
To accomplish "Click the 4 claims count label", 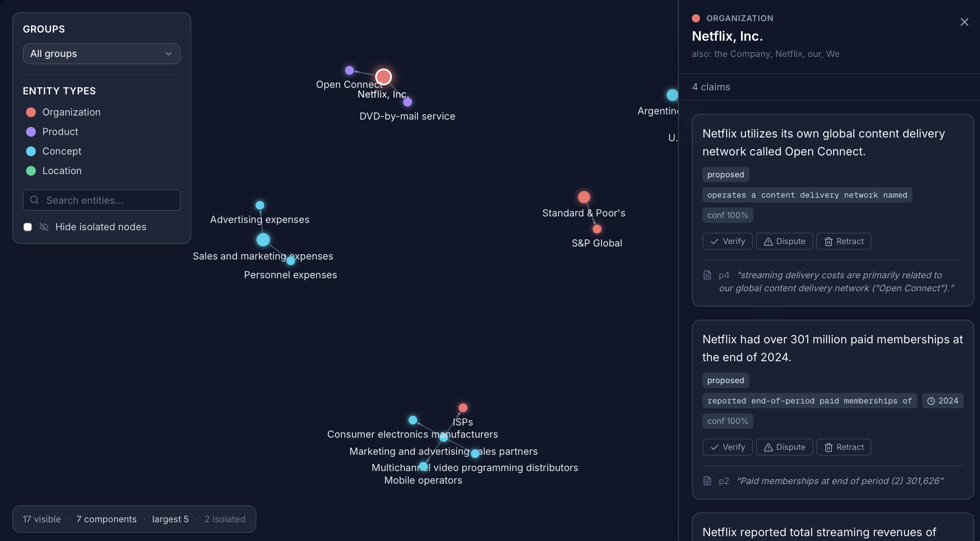I will (711, 87).
